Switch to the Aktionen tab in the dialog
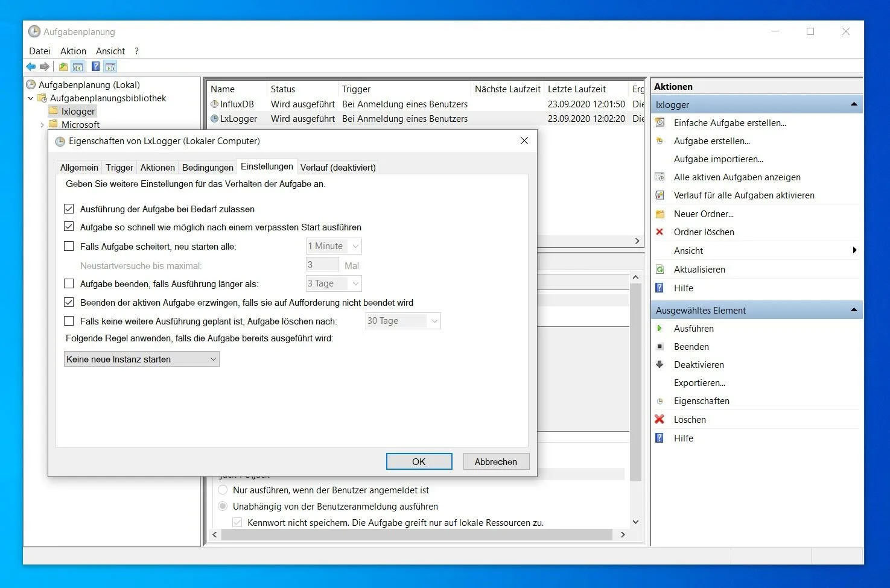The width and height of the screenshot is (890, 588). 157,168
